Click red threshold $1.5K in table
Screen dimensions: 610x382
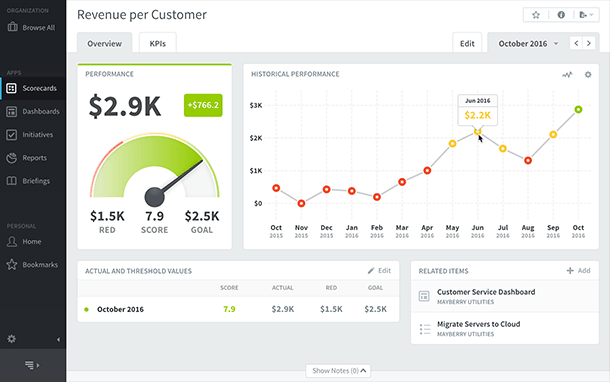click(x=331, y=309)
